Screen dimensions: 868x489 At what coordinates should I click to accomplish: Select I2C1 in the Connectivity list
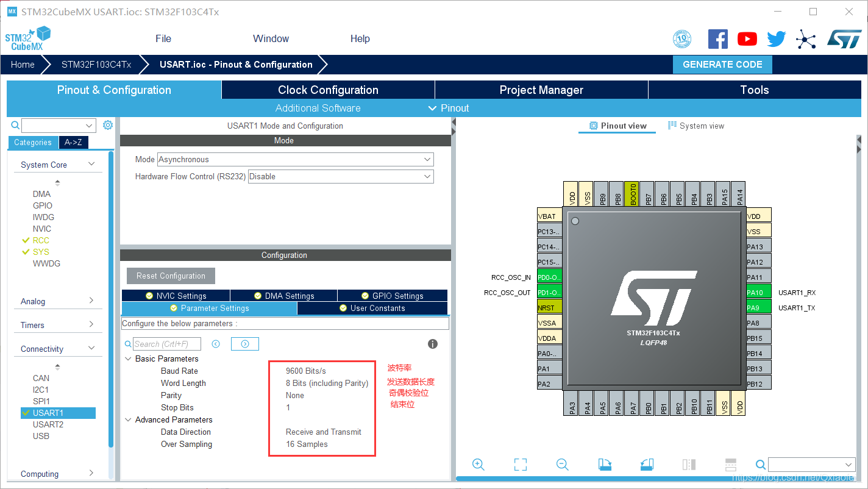coord(41,390)
